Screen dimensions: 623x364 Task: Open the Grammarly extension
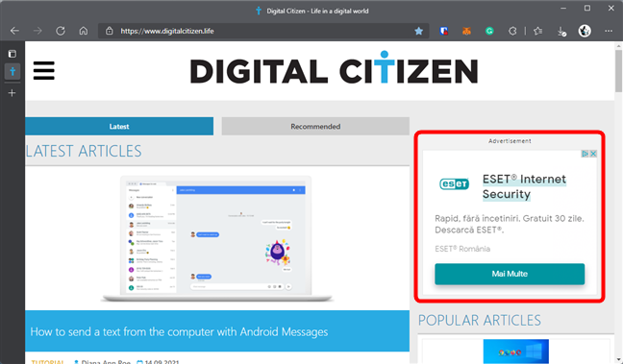click(489, 31)
